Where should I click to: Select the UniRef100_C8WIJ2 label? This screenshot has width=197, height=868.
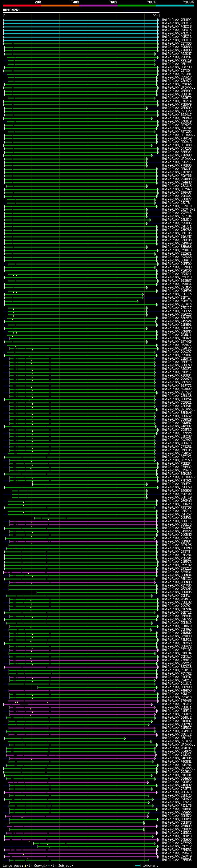pyautogui.click(x=177, y=735)
